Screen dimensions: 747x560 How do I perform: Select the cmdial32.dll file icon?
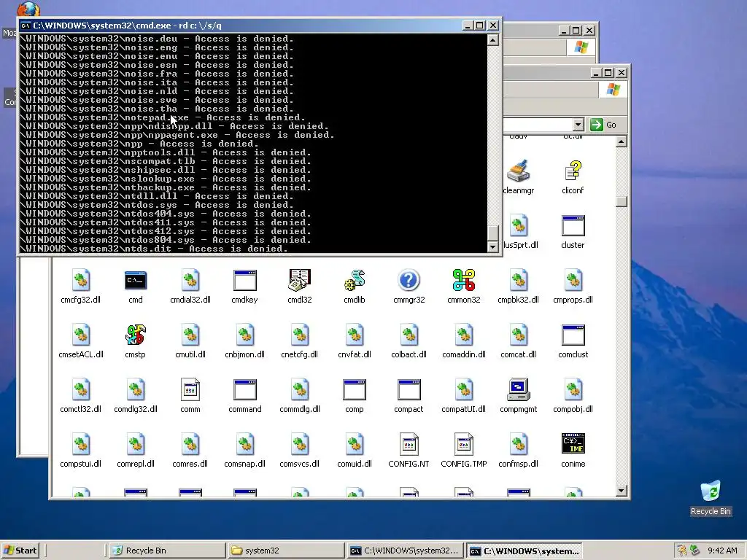[x=190, y=281]
